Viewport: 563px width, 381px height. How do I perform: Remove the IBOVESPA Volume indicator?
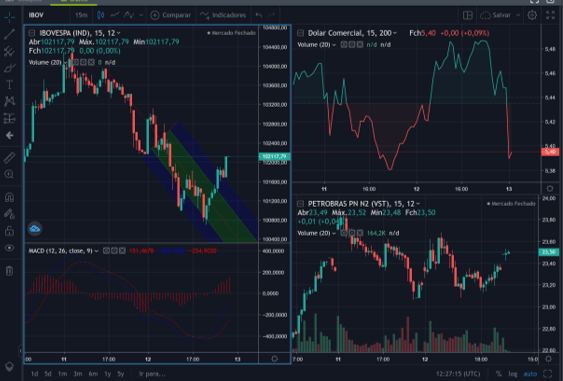[x=91, y=62]
